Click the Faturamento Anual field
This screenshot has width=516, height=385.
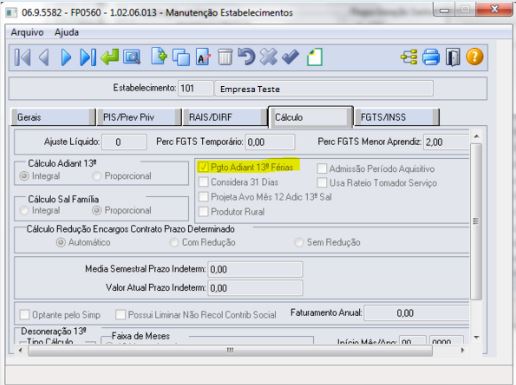click(x=417, y=313)
